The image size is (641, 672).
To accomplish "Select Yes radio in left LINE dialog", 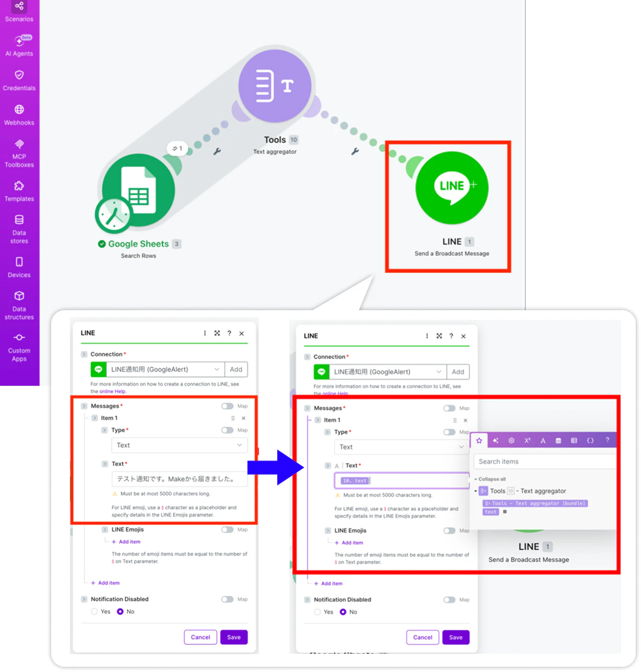I will 94,611.
